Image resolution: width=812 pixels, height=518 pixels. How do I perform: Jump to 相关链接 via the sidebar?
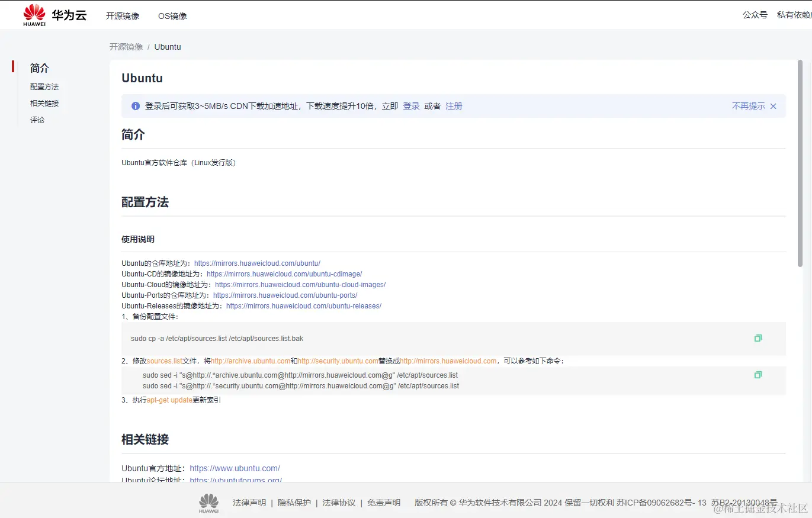(x=44, y=103)
